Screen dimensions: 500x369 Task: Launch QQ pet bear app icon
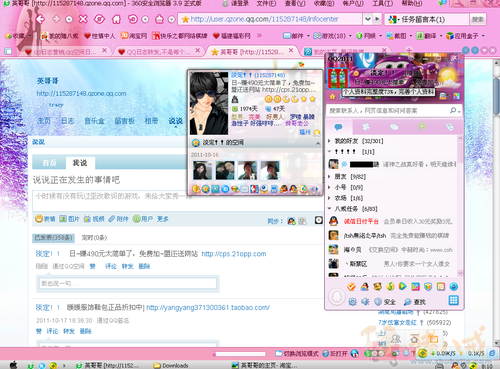pyautogui.click(x=377, y=286)
